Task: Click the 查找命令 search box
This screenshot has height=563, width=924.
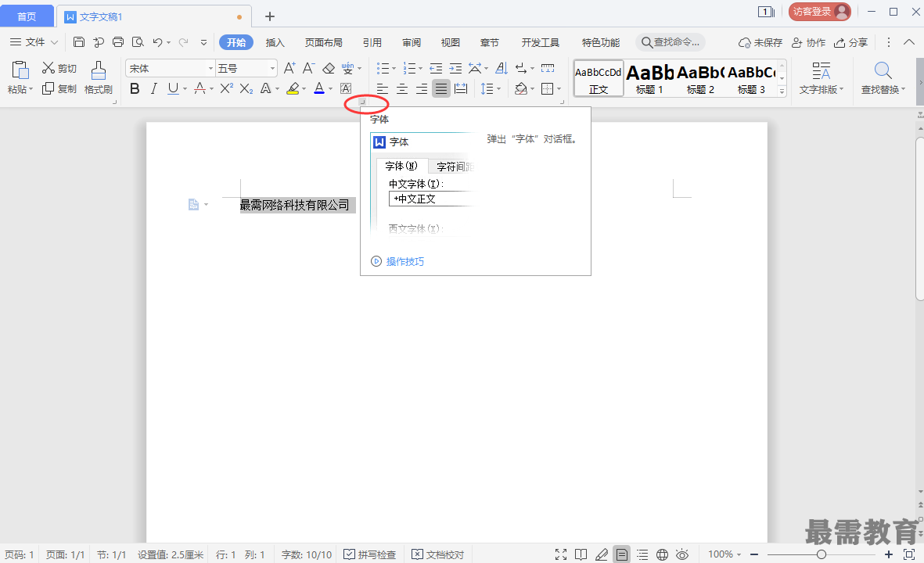Action: pyautogui.click(x=671, y=42)
